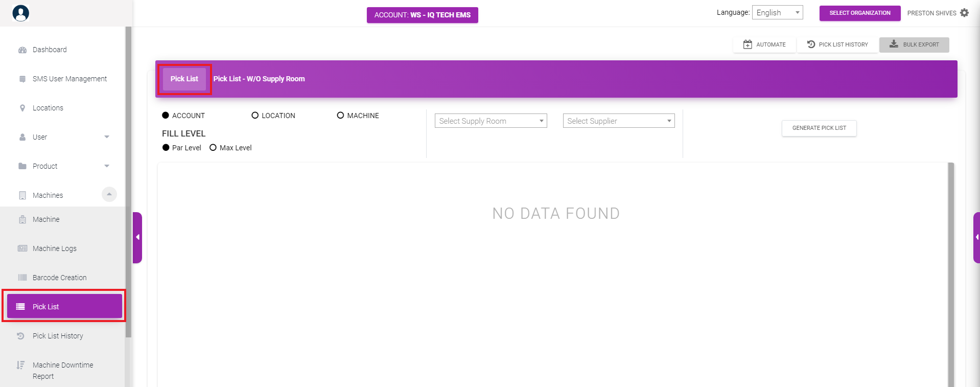This screenshot has width=980, height=387.
Task: Click the Preston Shives user name
Action: pyautogui.click(x=931, y=13)
